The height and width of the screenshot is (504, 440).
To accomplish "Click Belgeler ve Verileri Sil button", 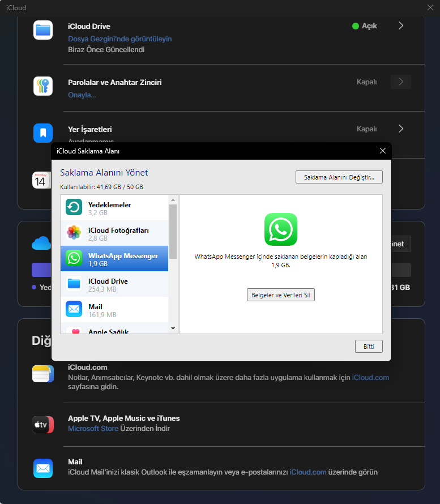I will point(280,294).
